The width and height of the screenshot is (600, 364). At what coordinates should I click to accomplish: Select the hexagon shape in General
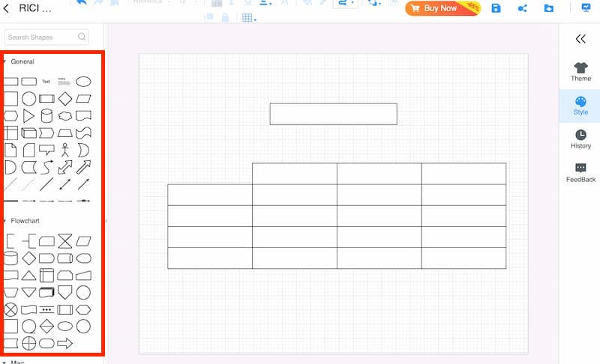[x=10, y=116]
